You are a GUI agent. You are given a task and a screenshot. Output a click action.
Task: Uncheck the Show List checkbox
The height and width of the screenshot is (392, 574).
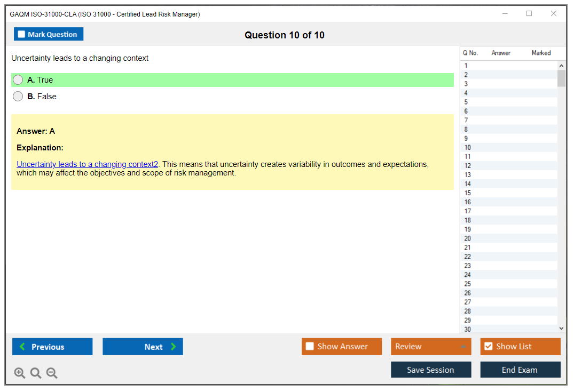pos(488,347)
